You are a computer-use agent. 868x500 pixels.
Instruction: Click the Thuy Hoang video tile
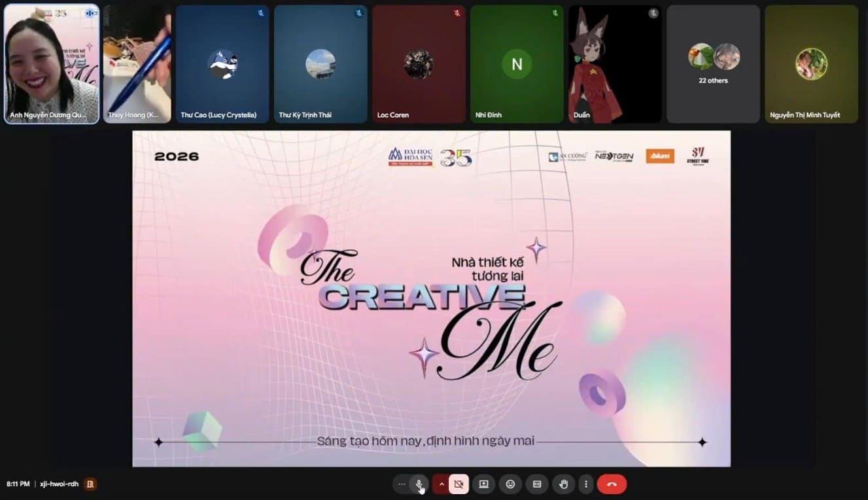137,63
